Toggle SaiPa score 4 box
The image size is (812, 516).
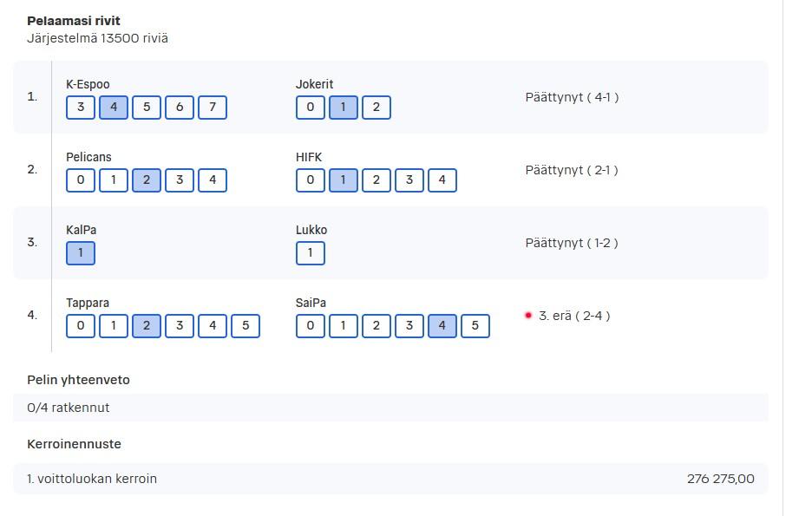tap(442, 326)
